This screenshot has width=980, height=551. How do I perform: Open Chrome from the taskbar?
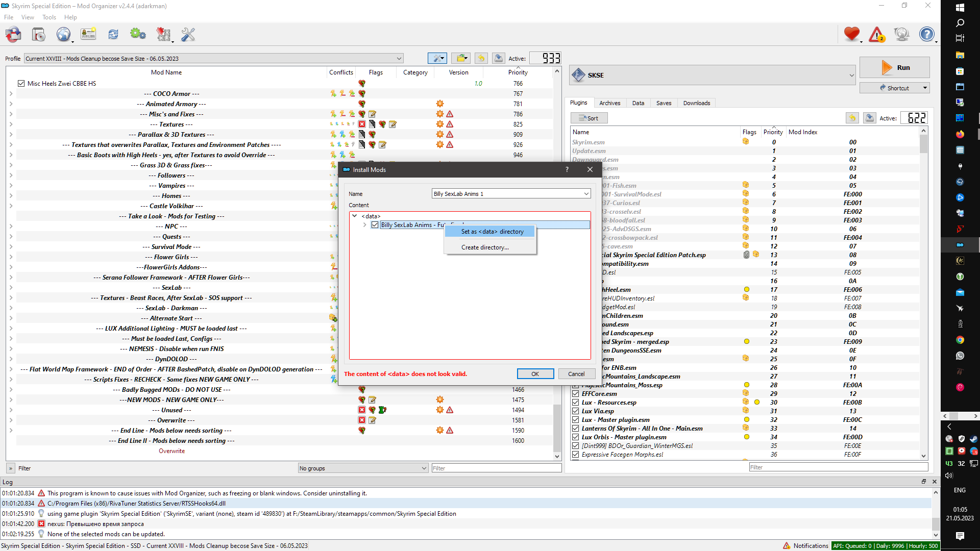pyautogui.click(x=960, y=340)
